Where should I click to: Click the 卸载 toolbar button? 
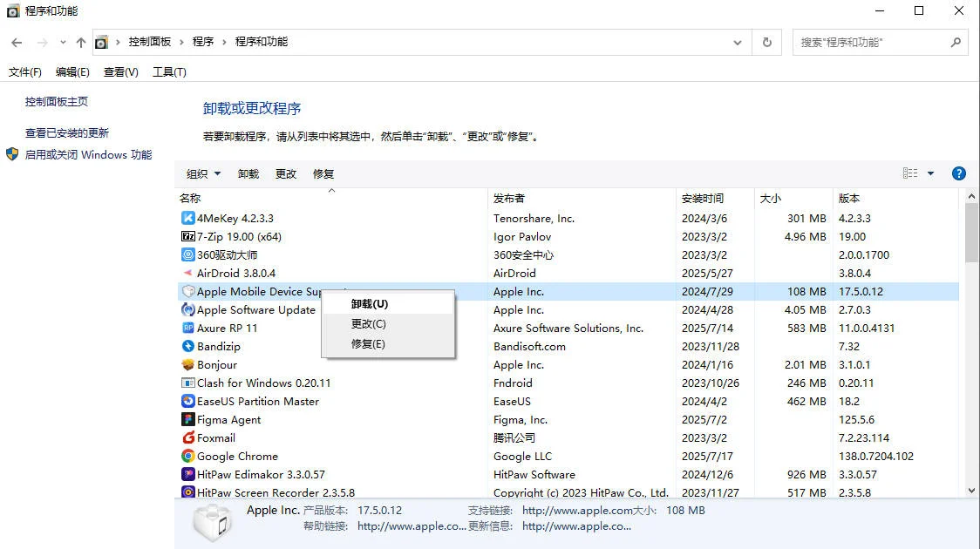248,173
